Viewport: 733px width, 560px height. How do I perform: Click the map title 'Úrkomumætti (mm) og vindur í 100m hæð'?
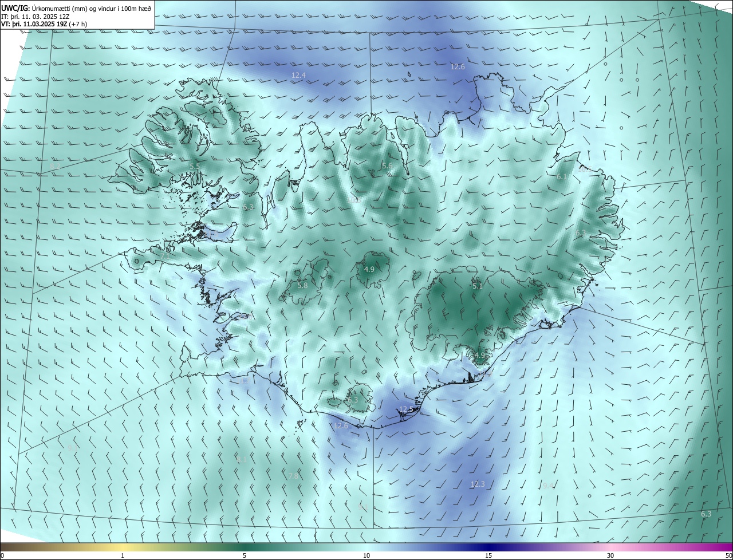[x=92, y=7]
